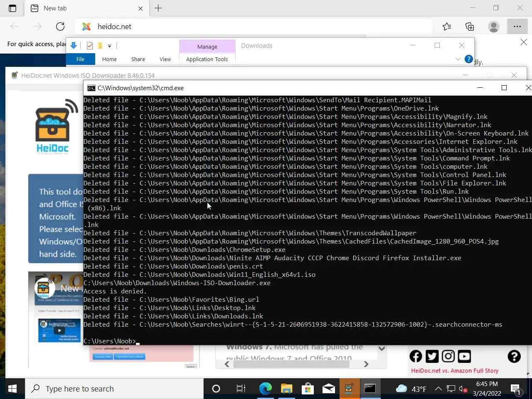The image size is (532, 399).
Task: Open the File tab in Explorer
Action: point(80,59)
